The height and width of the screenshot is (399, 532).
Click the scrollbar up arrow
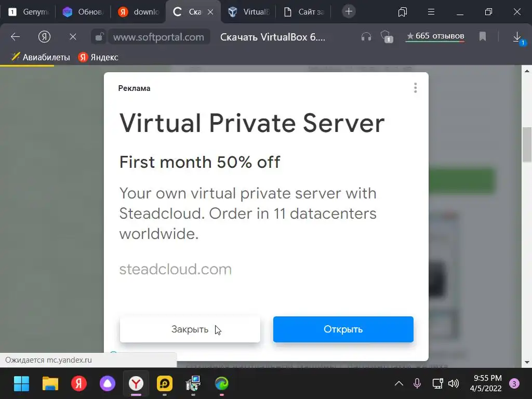tap(527, 71)
